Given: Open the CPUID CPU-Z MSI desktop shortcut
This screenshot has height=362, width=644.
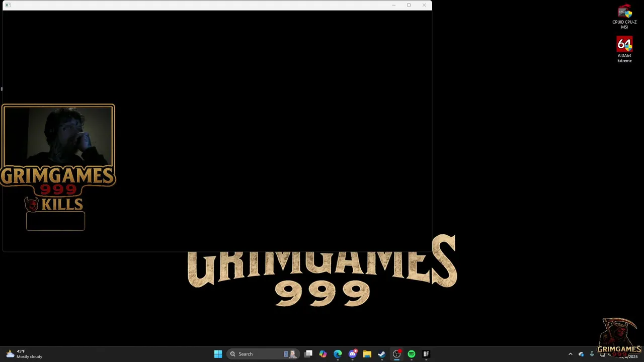Looking at the screenshot, I should coord(624,17).
